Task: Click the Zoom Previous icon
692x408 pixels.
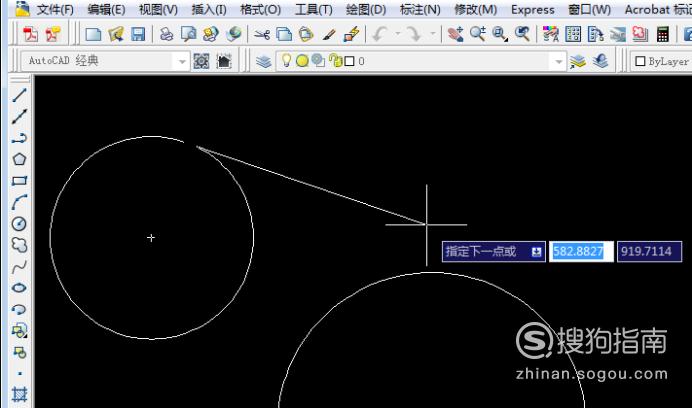Action: pos(523,34)
